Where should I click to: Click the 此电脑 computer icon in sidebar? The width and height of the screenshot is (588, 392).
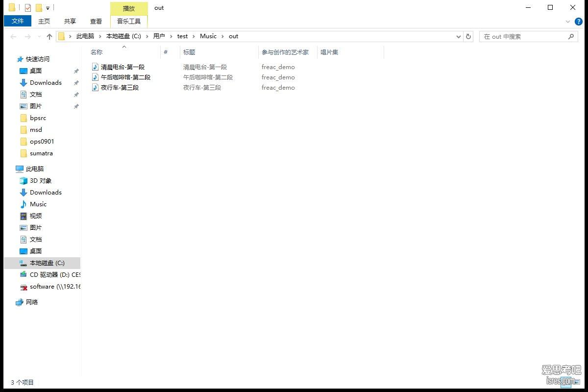point(20,169)
